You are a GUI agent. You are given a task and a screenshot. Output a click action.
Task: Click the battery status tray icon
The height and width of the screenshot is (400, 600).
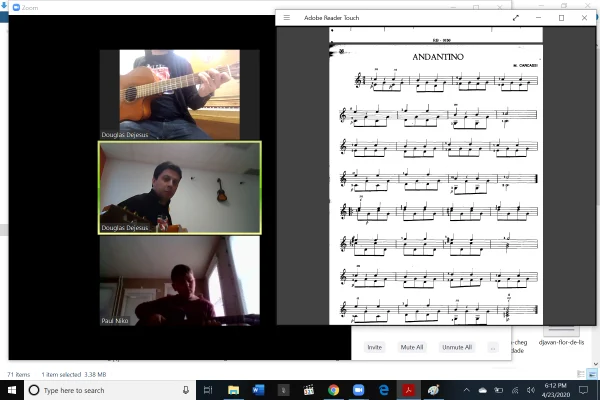pos(499,390)
